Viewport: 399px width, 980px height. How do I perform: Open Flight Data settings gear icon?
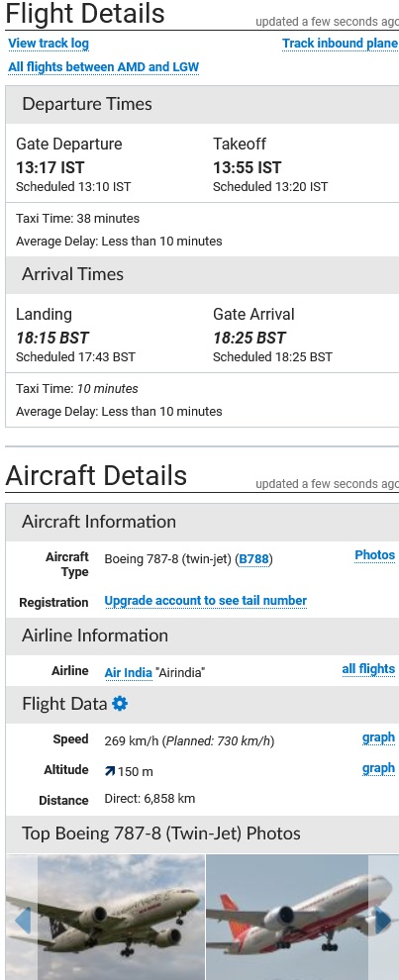pyautogui.click(x=120, y=704)
